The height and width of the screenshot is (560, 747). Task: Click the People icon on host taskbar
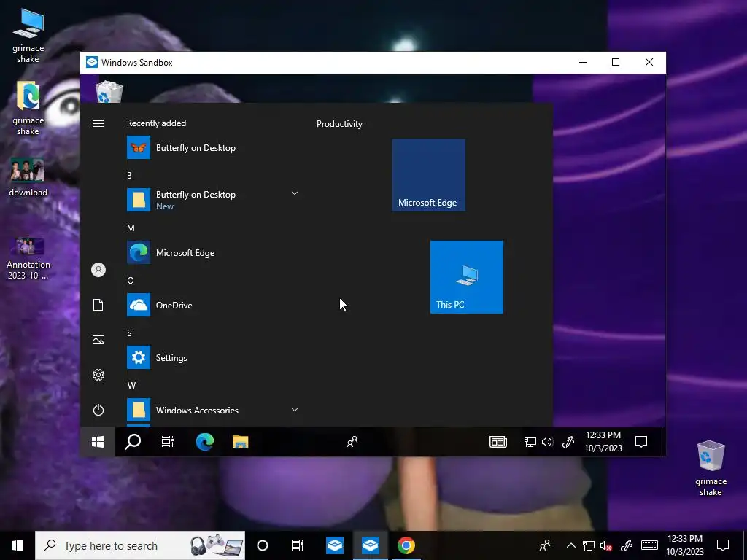[544, 545]
